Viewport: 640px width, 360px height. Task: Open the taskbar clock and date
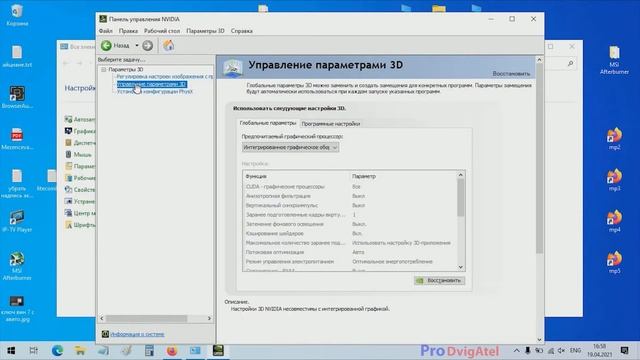(600, 351)
